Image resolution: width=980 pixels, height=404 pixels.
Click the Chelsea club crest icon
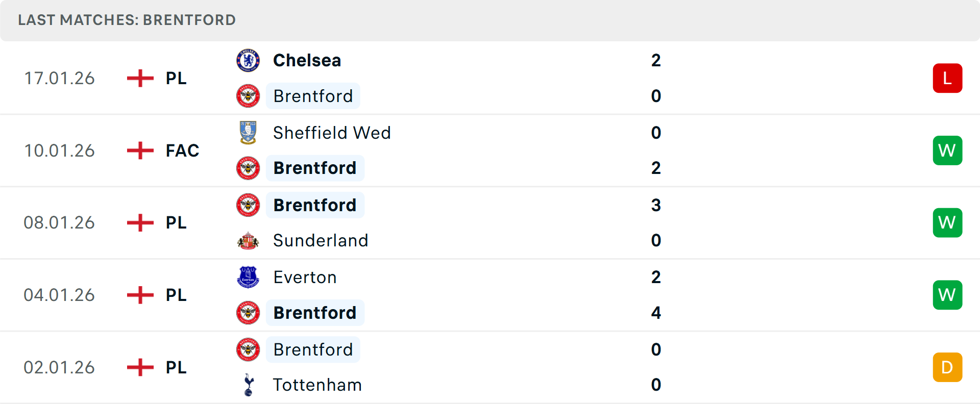click(248, 61)
